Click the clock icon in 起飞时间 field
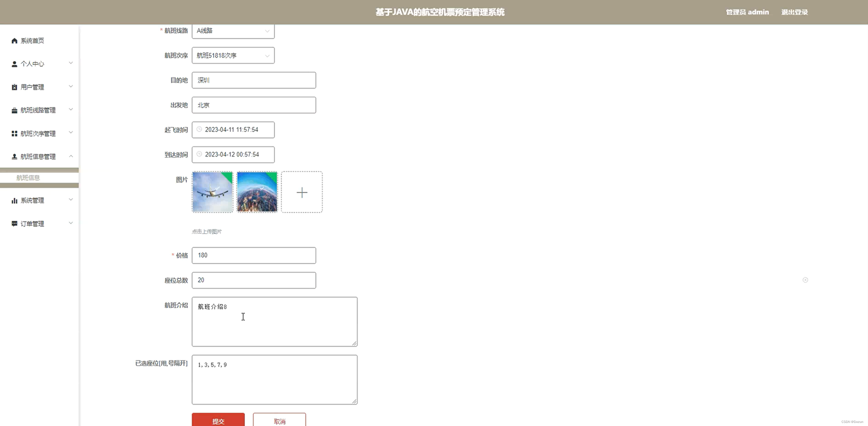 [199, 129]
